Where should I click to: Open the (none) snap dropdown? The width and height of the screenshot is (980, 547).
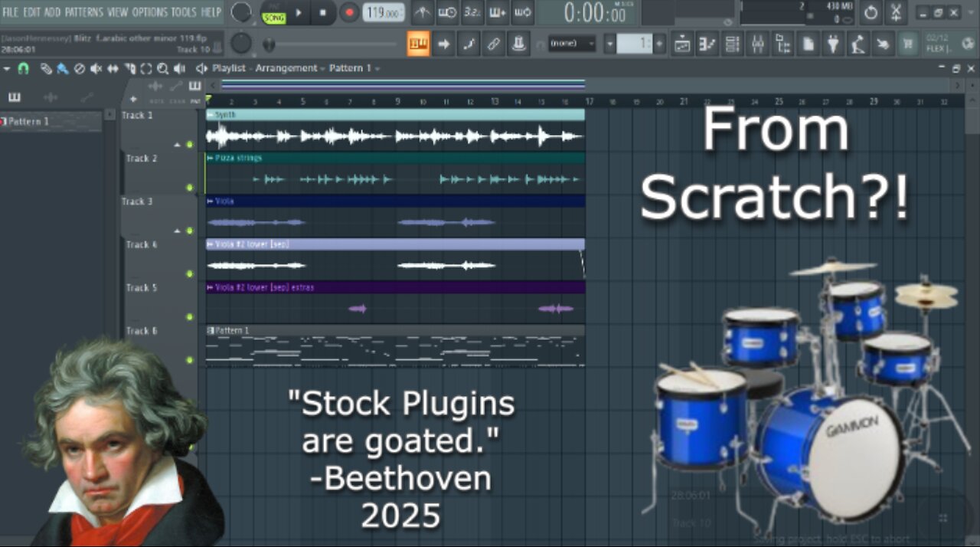coord(571,44)
